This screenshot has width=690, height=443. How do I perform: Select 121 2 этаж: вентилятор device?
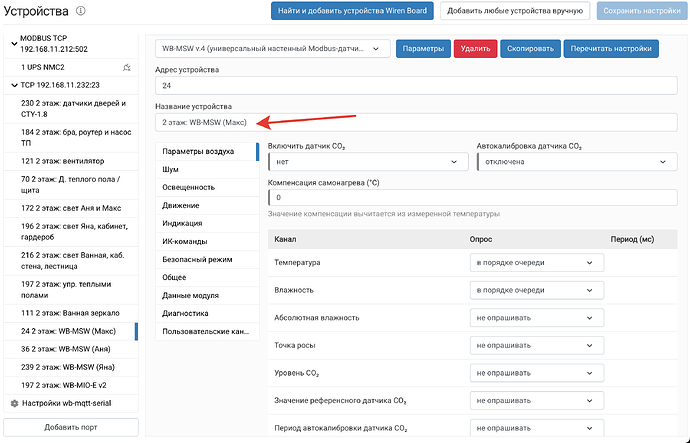point(71,161)
